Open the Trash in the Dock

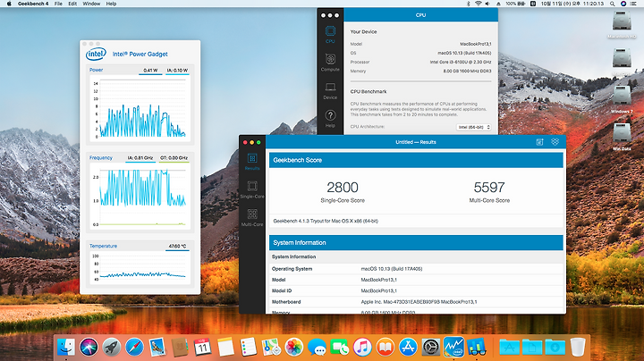(x=578, y=348)
